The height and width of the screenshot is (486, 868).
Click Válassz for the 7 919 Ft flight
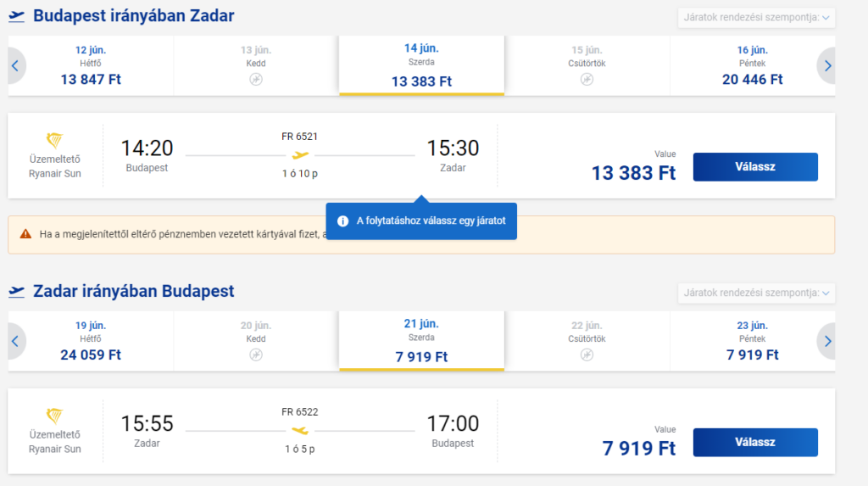[x=755, y=442]
